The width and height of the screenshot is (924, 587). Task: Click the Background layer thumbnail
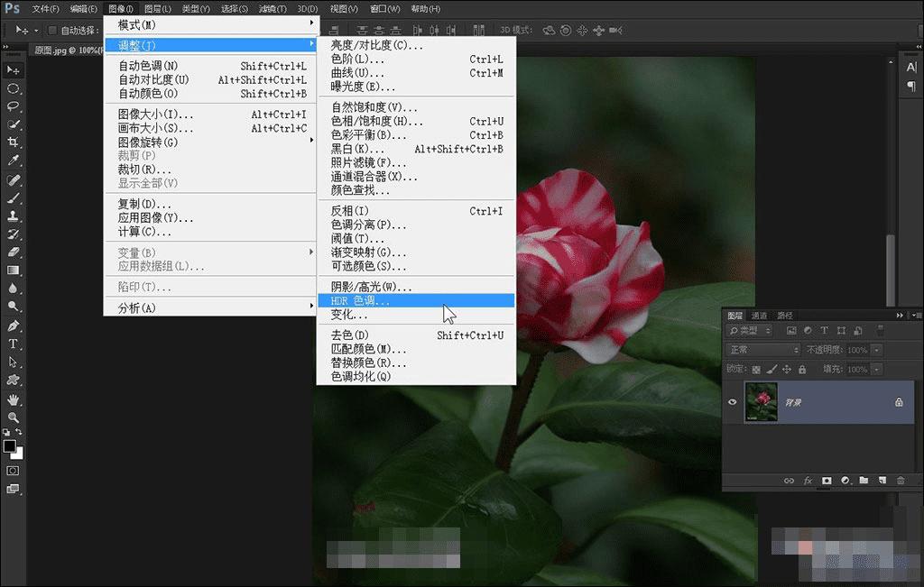762,402
